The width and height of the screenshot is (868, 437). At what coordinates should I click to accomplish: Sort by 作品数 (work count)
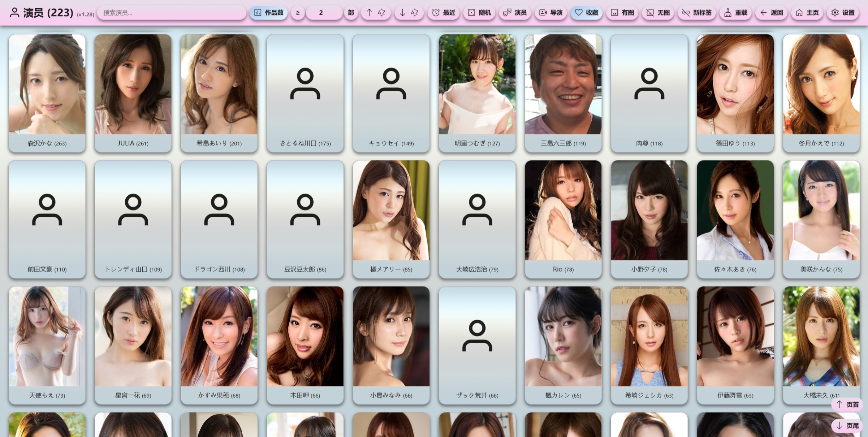[x=269, y=13]
